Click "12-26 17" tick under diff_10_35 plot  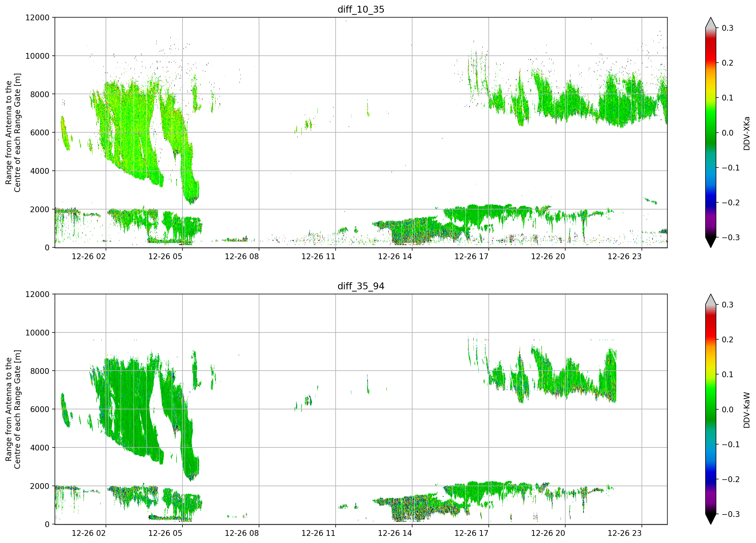click(x=472, y=256)
